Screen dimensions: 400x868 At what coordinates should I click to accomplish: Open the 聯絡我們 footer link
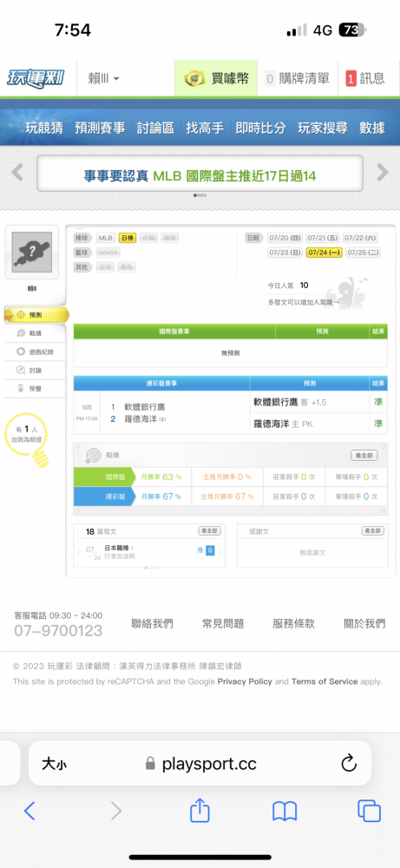pyautogui.click(x=152, y=623)
